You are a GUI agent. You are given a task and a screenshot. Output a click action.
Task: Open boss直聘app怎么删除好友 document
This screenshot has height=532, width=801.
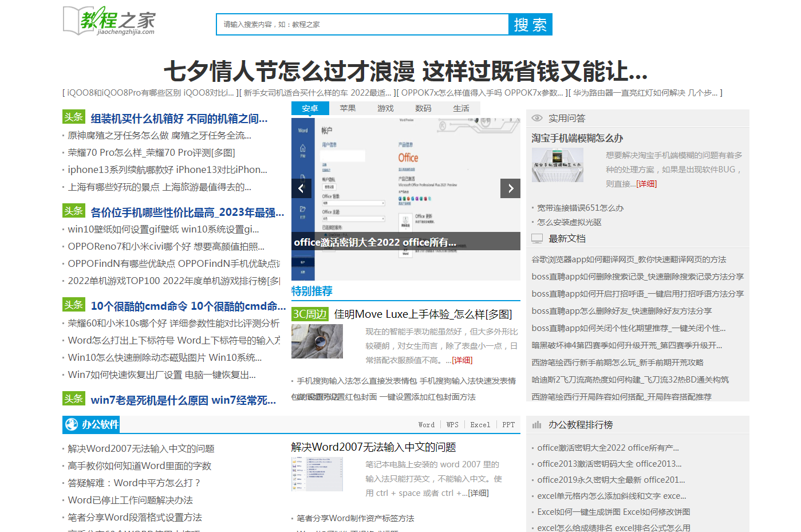[x=621, y=311]
